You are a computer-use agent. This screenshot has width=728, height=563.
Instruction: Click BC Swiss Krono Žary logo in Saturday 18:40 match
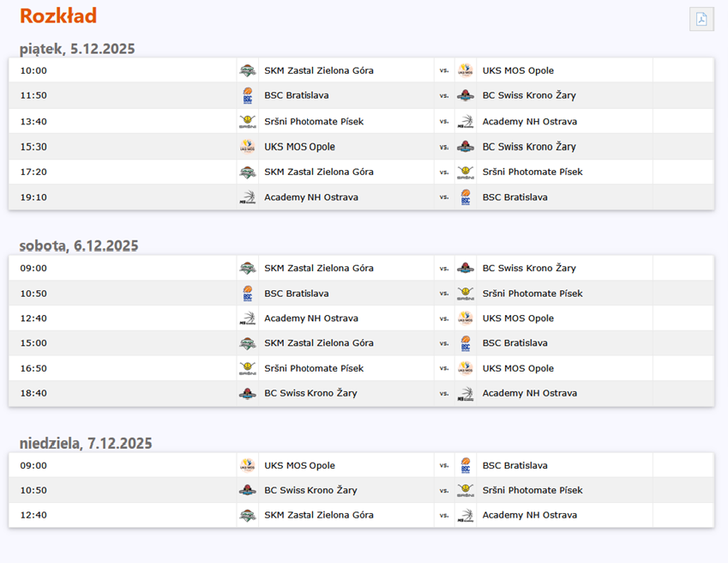pos(247,393)
